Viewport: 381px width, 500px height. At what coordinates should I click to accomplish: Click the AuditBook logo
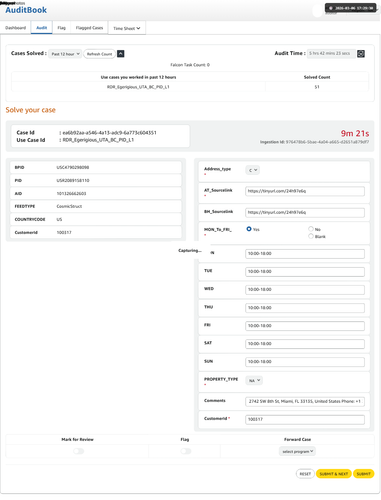pyautogui.click(x=26, y=10)
